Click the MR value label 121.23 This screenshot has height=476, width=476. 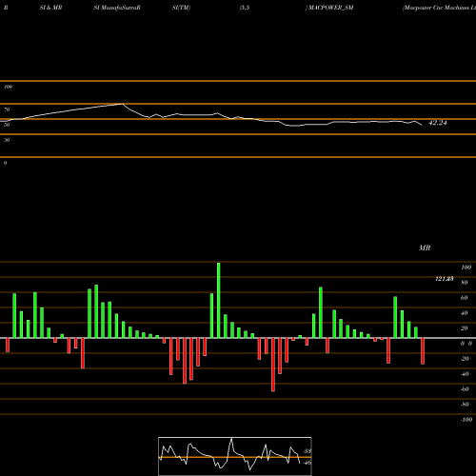coord(444,279)
